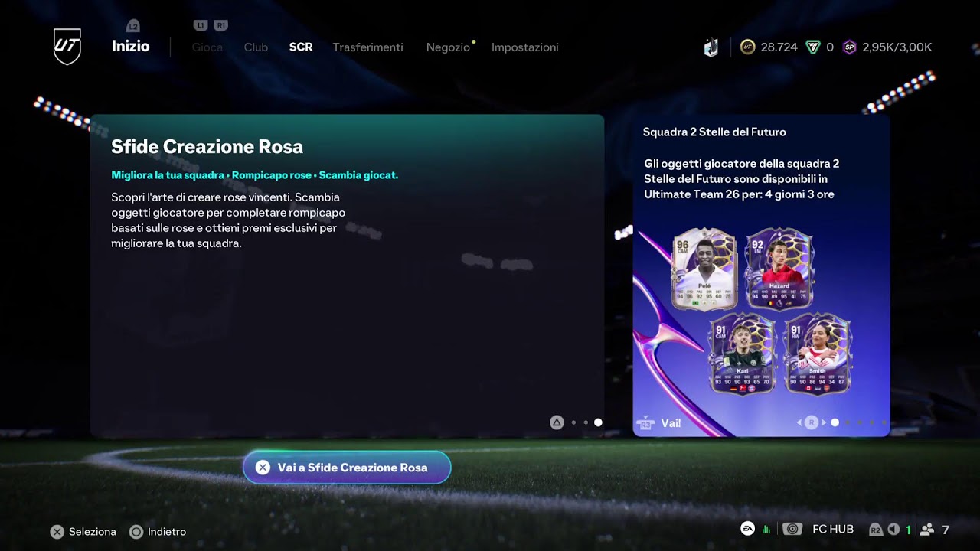This screenshot has height=551, width=980.
Task: Open the Trasferimenti tab
Action: coord(367,47)
